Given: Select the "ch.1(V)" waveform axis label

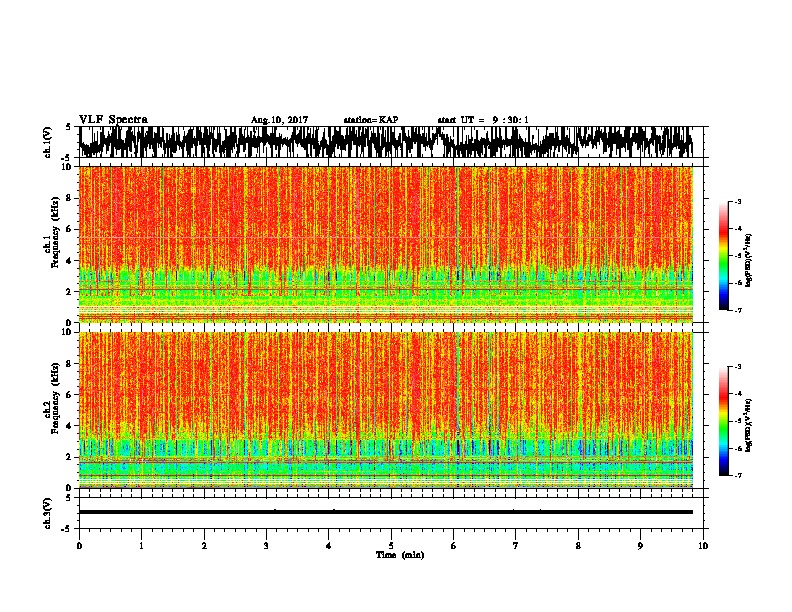Looking at the screenshot, I should [48, 142].
